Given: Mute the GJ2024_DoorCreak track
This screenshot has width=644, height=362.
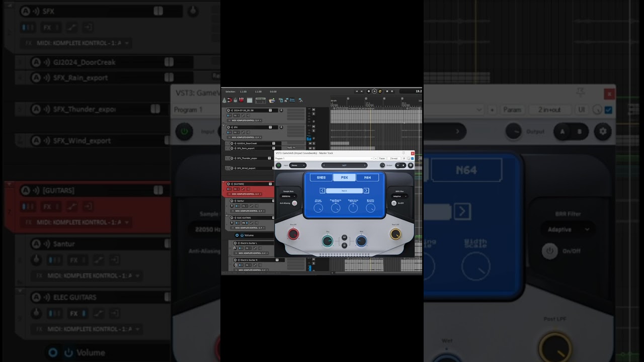Looking at the screenshot, I should click(x=310, y=143).
